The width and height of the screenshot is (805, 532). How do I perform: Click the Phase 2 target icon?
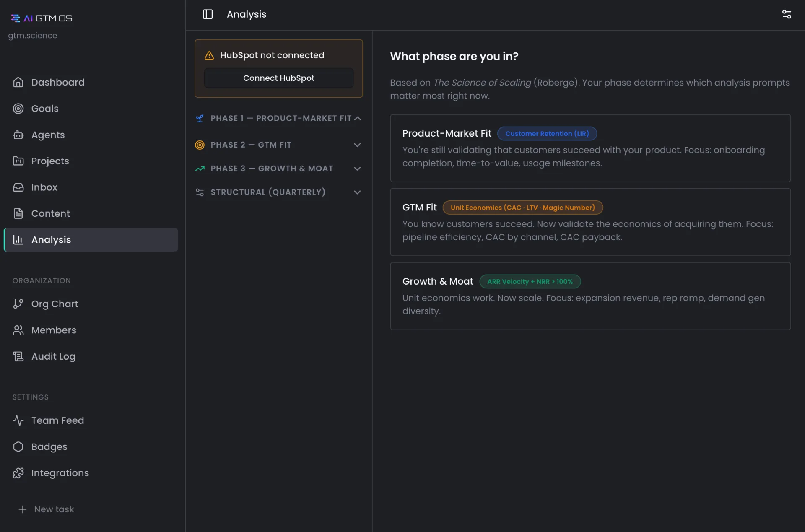coord(200,145)
